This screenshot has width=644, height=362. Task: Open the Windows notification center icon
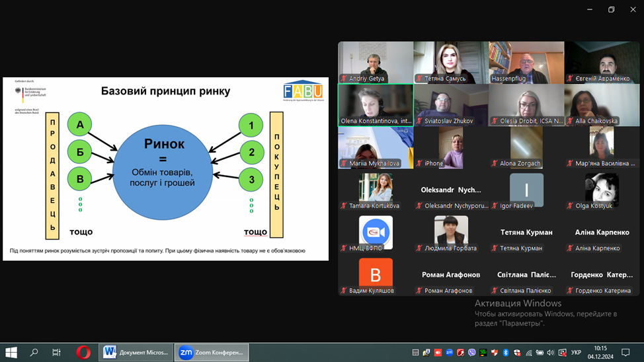[625, 353]
